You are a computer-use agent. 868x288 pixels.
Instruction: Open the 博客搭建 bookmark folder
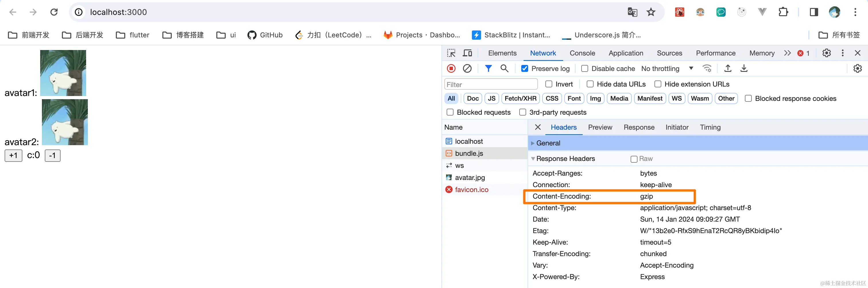coord(183,35)
